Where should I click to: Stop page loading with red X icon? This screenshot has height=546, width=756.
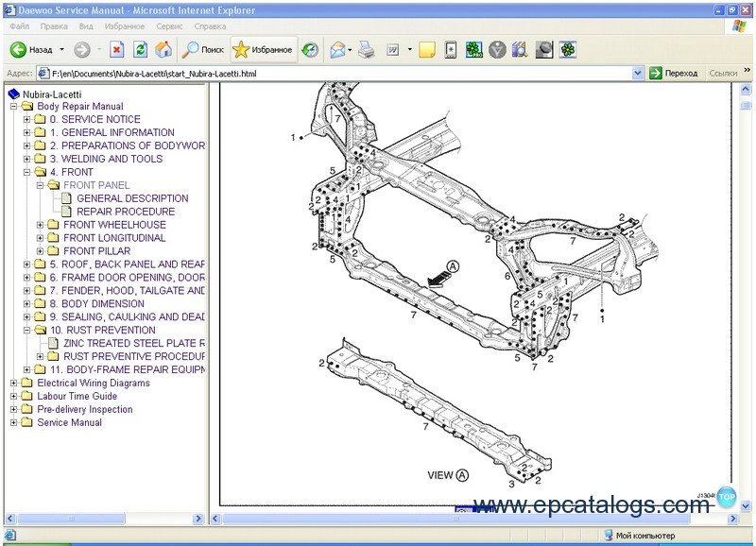coord(116,50)
